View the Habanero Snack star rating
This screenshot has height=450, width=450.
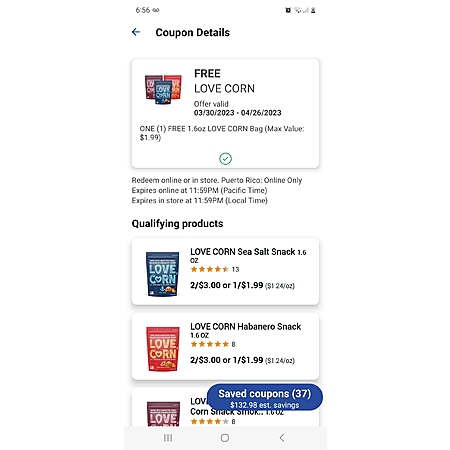coord(213,344)
